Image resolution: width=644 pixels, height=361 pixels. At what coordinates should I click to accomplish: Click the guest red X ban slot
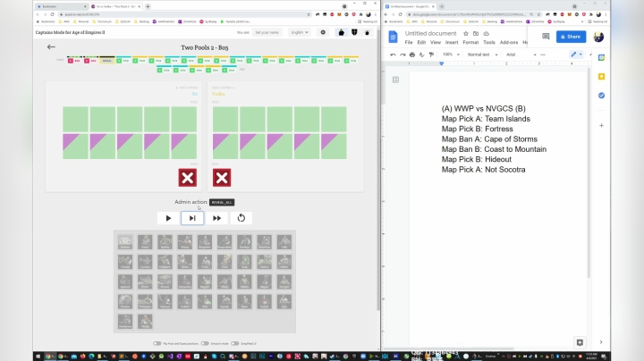click(x=222, y=178)
